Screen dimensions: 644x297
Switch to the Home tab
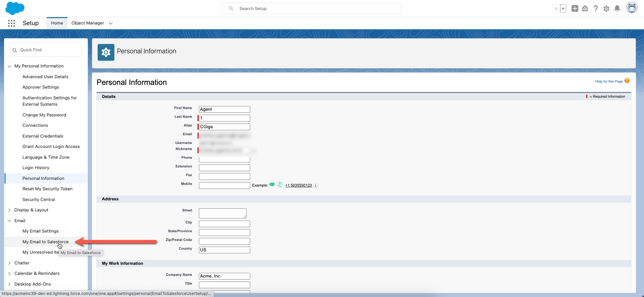57,23
